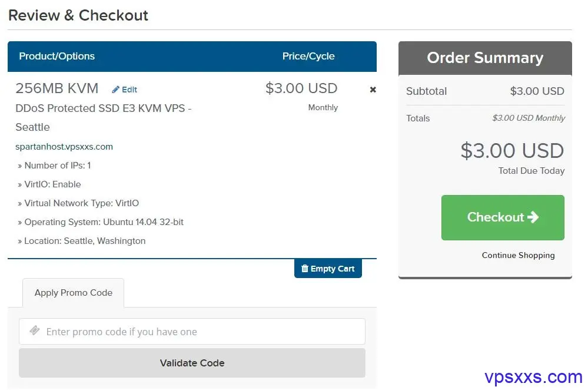This screenshot has width=588, height=390.
Task: Click the spartanhost.vpsxxs.com hostname text
Action: [x=64, y=147]
